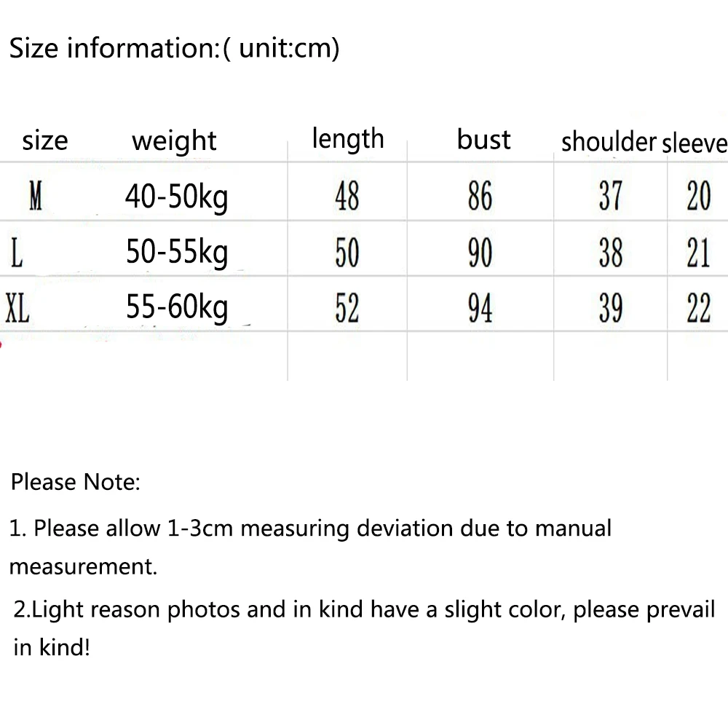
Task: Select the shoulder value 37
Action: click(x=611, y=197)
